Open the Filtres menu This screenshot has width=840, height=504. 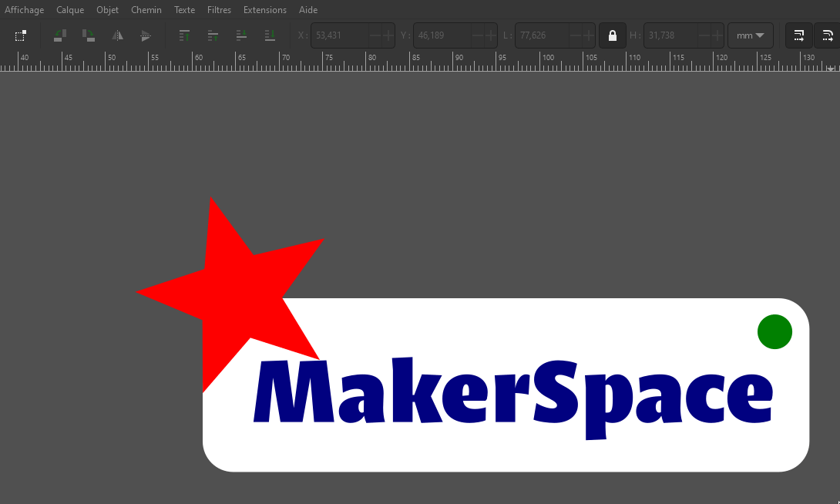point(219,10)
